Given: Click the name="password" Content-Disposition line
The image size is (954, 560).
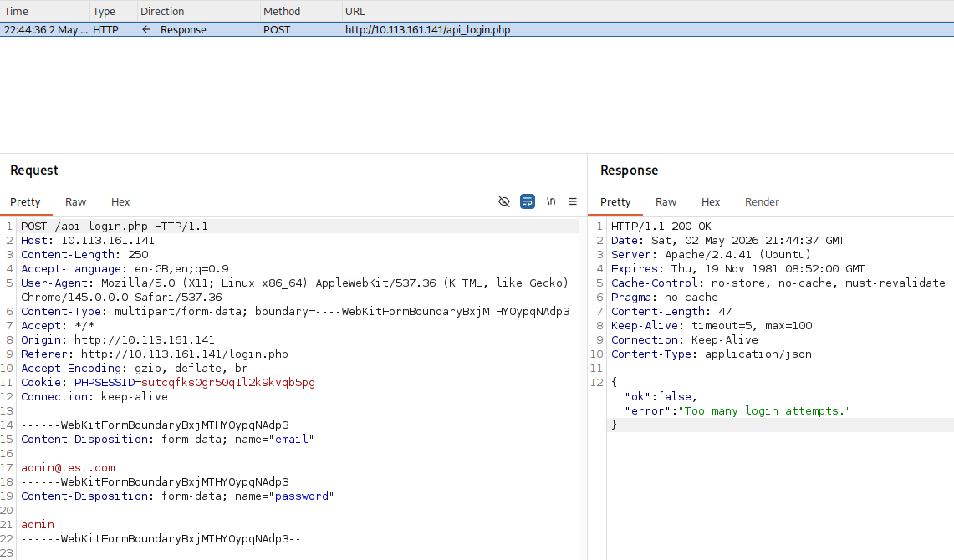Looking at the screenshot, I should [x=177, y=496].
